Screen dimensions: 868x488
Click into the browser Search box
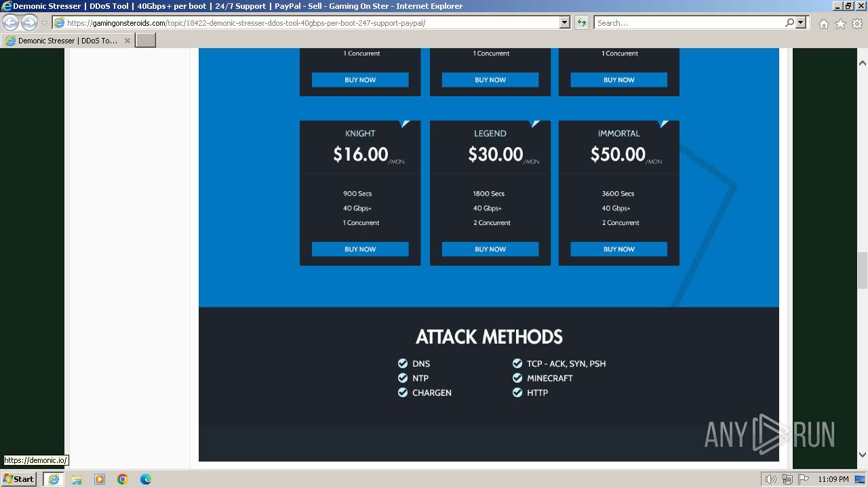[689, 23]
